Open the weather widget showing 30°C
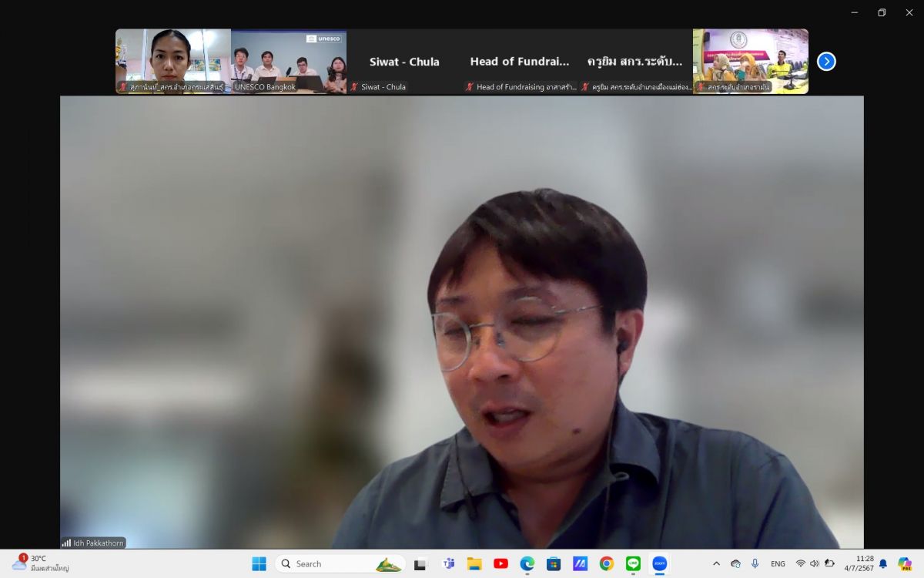The width and height of the screenshot is (924, 578). [40, 563]
